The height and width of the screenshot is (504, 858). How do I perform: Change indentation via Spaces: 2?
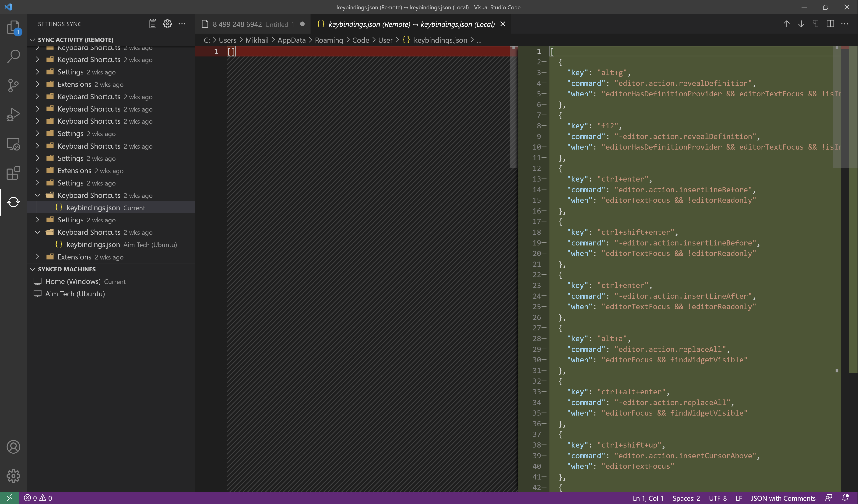pyautogui.click(x=686, y=498)
